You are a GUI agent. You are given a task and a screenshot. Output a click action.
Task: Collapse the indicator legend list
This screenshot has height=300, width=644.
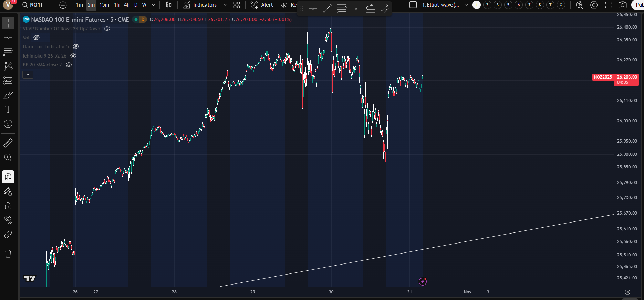coord(28,74)
